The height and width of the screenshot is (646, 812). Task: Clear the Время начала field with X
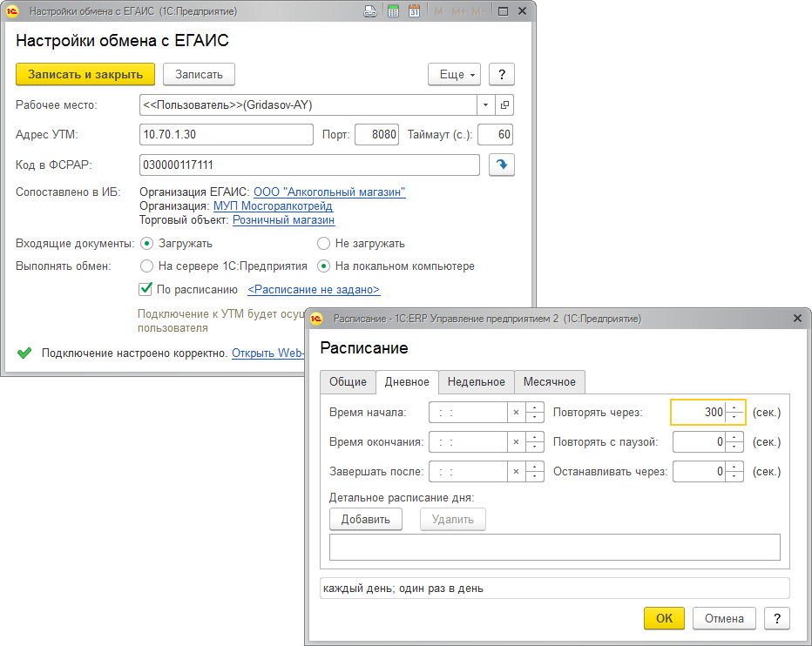tap(517, 413)
